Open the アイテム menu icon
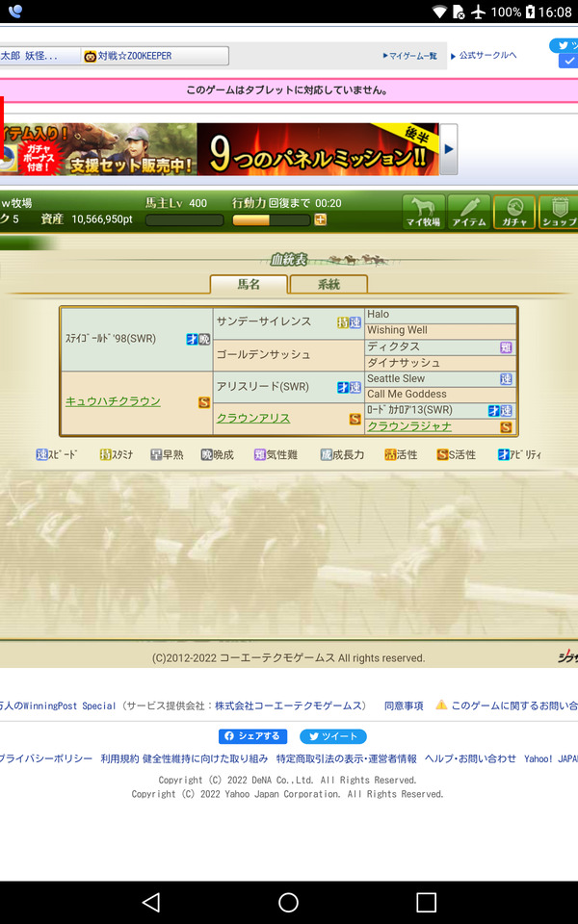Screen dimensions: 578x924 coord(469,212)
